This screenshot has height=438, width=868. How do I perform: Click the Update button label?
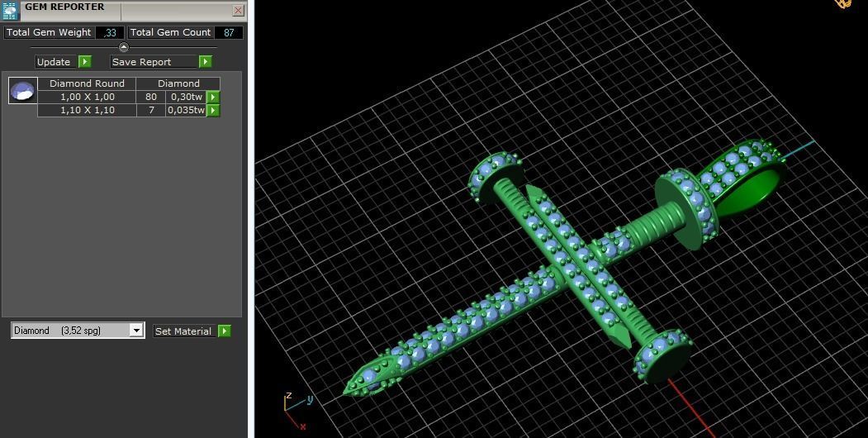(x=54, y=62)
